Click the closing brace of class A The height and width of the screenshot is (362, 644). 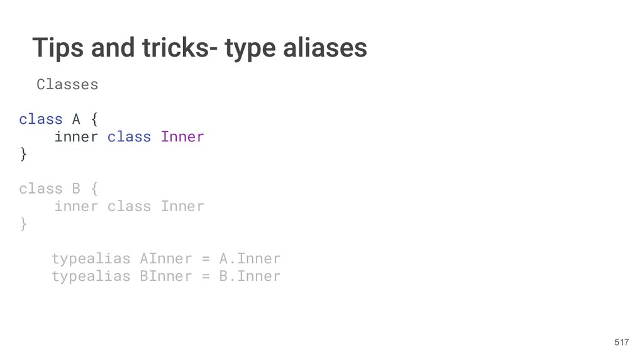point(23,154)
